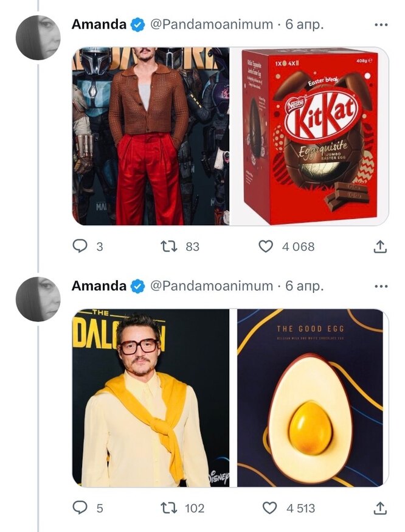
Task: Open Amanda's avatar on the first tweet
Action: 38,38
